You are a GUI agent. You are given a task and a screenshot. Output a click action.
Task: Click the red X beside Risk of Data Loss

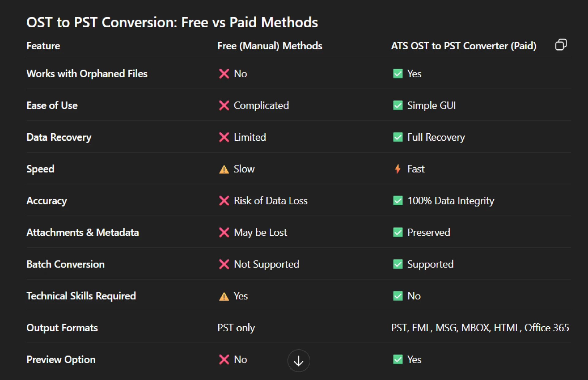click(x=224, y=201)
